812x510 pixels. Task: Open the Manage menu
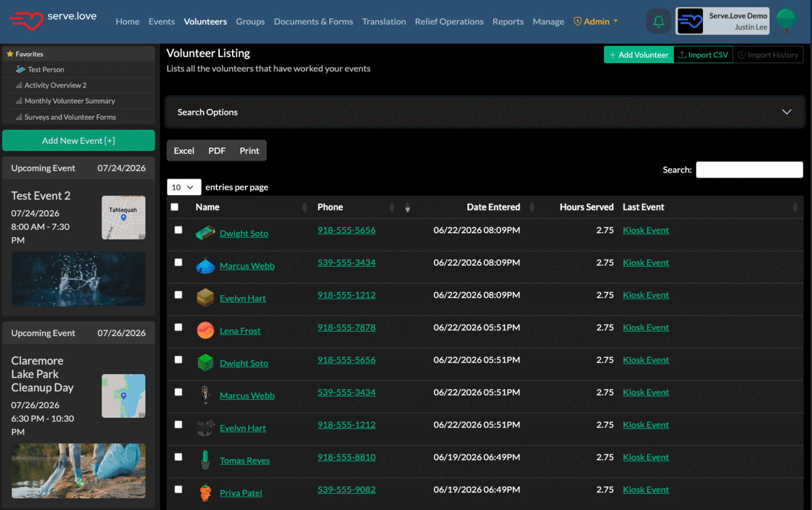tap(548, 21)
